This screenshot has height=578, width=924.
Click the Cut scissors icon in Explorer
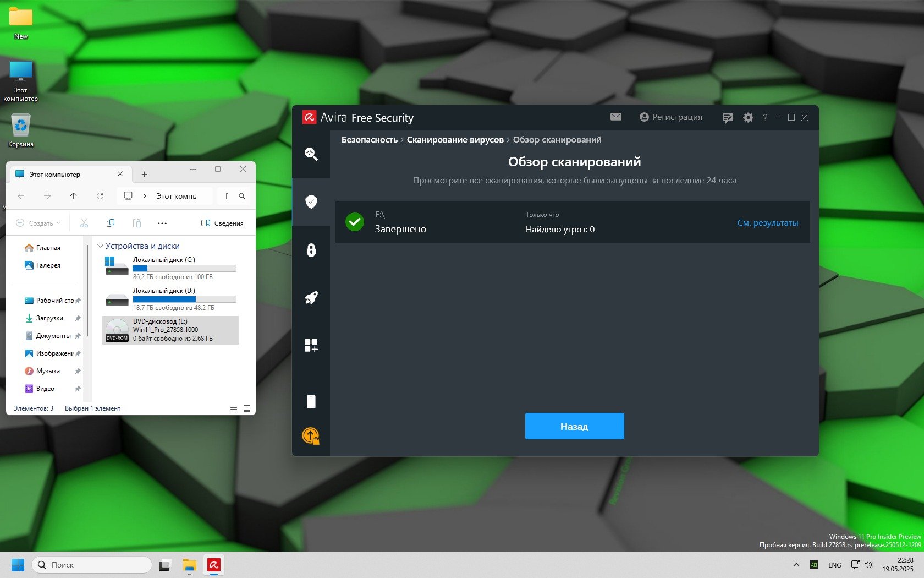pos(84,223)
